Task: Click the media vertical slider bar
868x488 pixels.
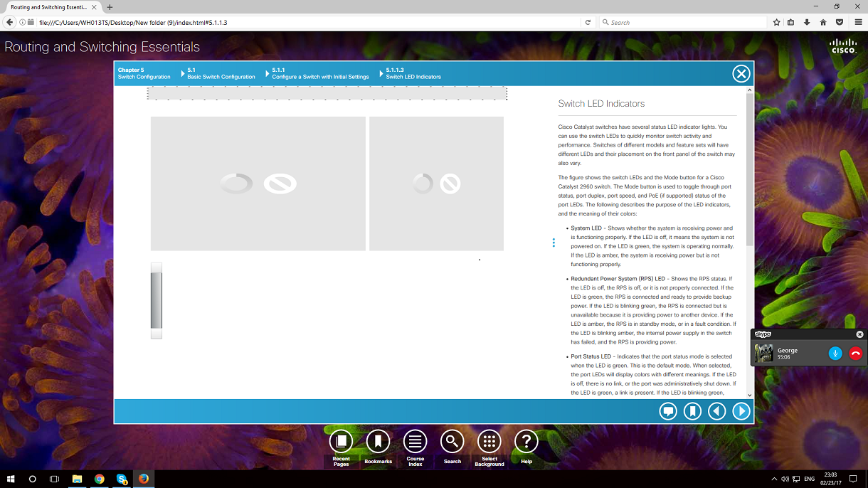Action: 157,301
